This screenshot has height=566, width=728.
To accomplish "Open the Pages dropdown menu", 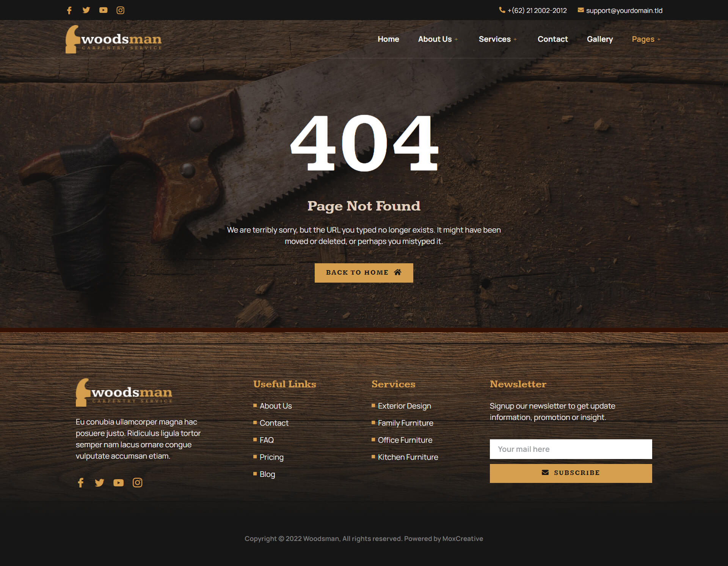I will (x=646, y=39).
